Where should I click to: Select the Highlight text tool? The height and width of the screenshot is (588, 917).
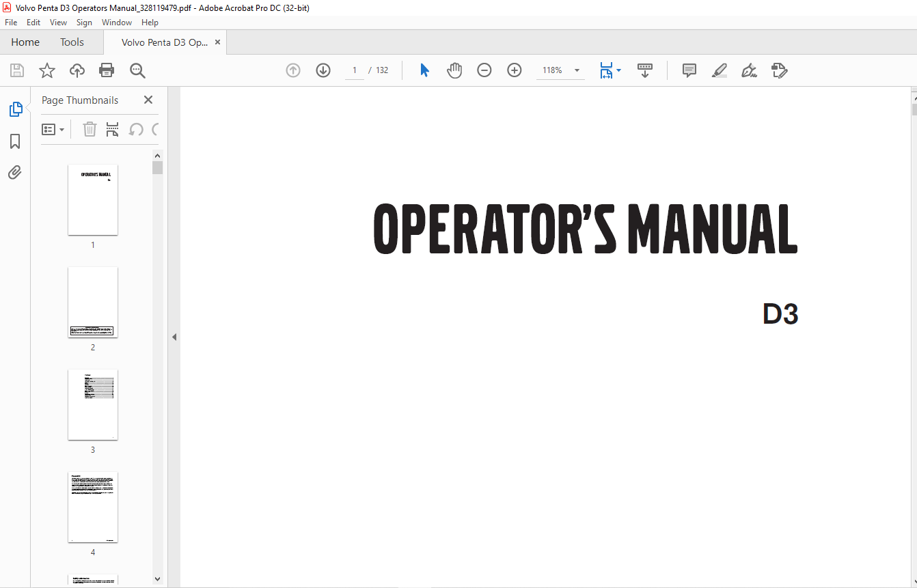720,70
